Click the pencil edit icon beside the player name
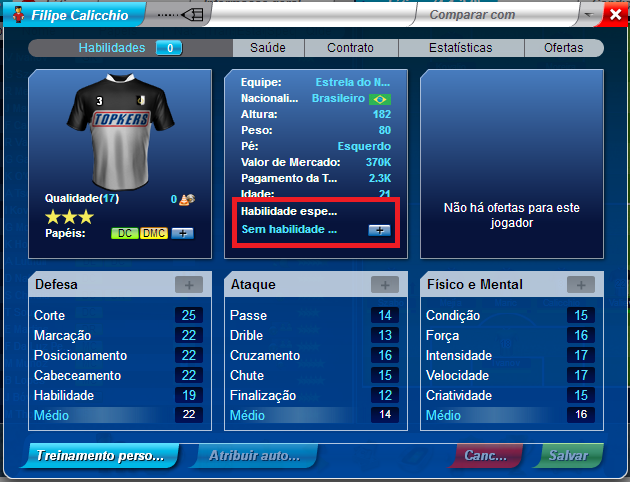 (x=182, y=15)
